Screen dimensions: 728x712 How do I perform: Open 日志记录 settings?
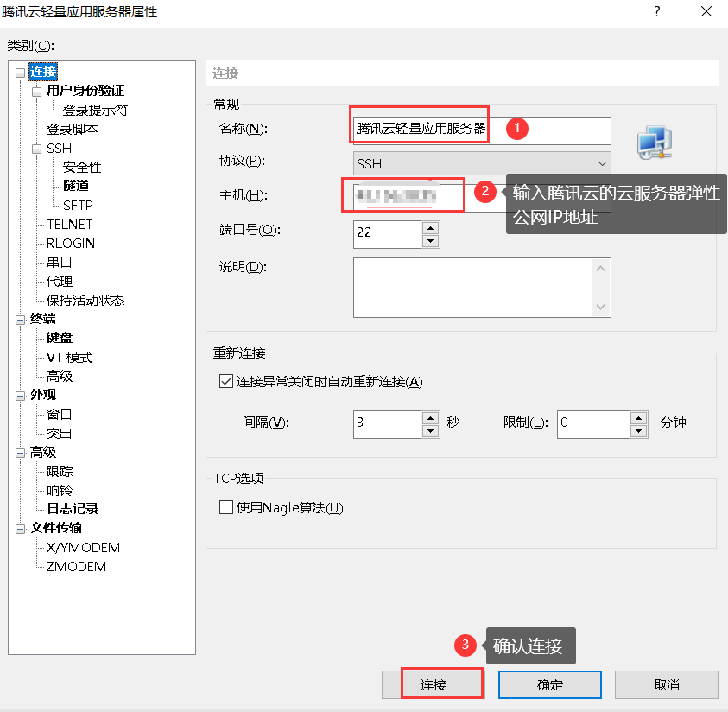click(x=73, y=509)
